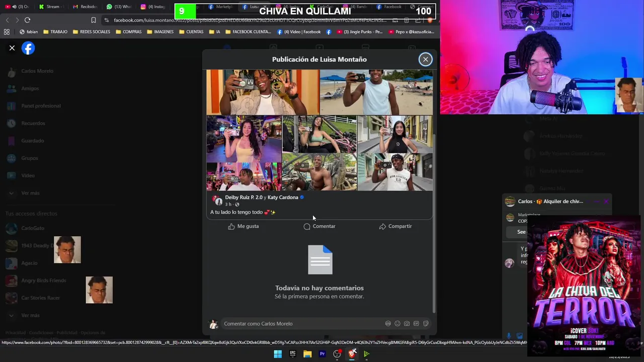The width and height of the screenshot is (644, 362).
Task: Open the Brave shields icon in address bar
Action: [x=430, y=20]
